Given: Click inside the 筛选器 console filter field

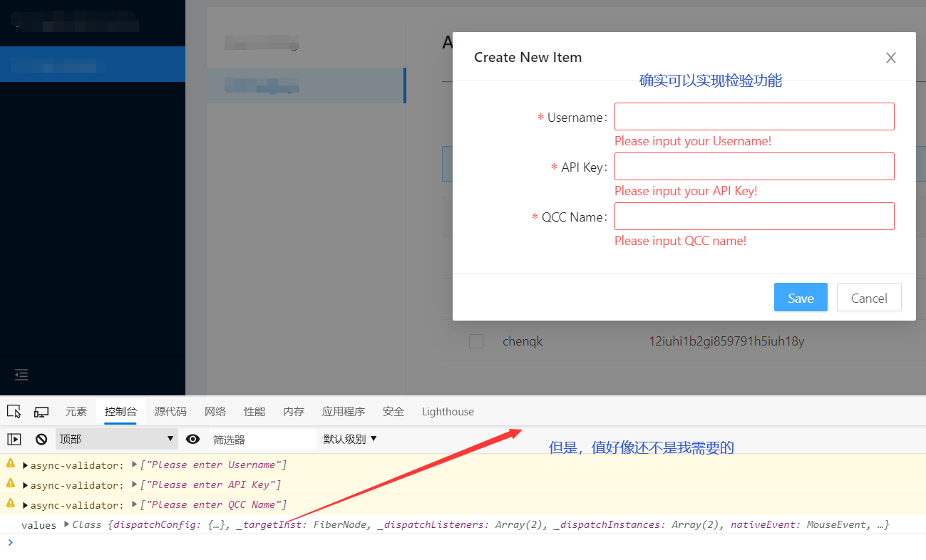Looking at the screenshot, I should [264, 439].
